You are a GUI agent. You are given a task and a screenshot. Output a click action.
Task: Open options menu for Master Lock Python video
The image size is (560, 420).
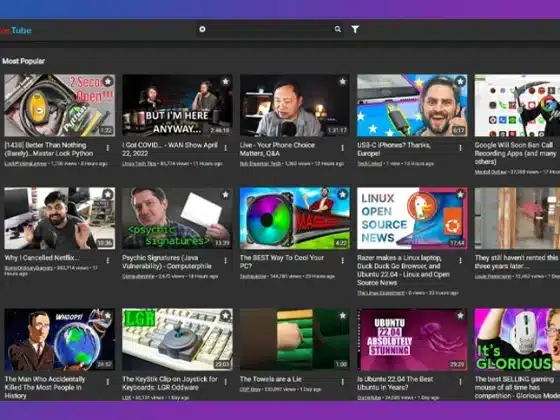tap(108, 148)
